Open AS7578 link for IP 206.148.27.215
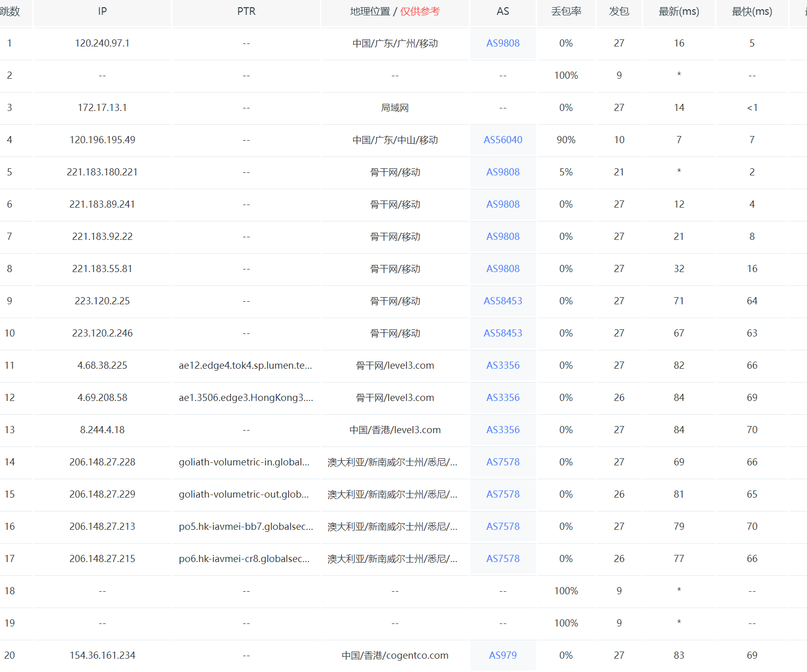 coord(503,558)
